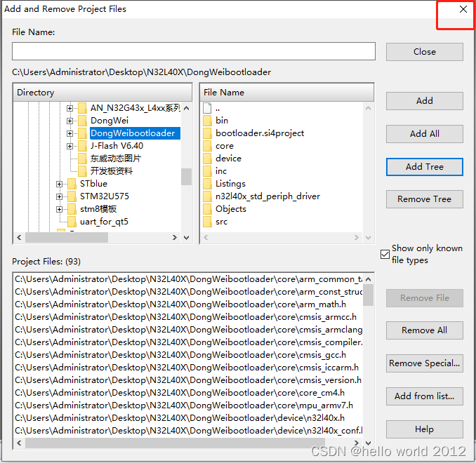Select the bin folder icon
The width and height of the screenshot is (476, 463).
[207, 121]
